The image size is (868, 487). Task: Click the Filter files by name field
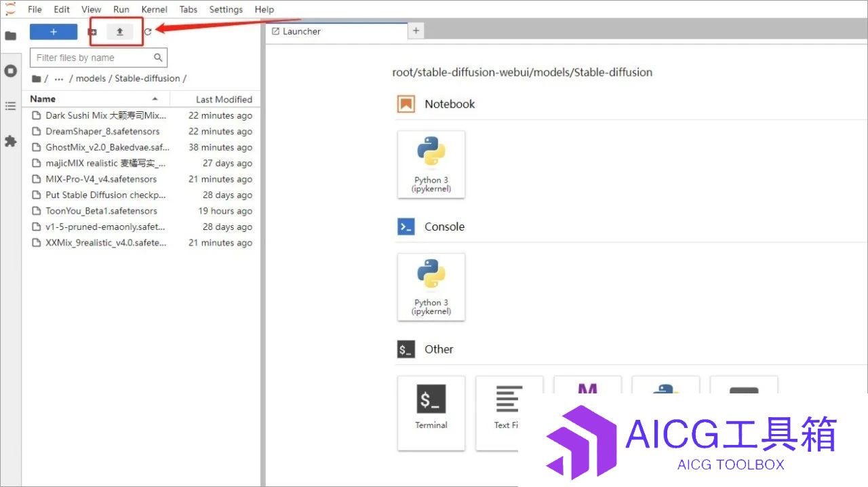(x=98, y=58)
